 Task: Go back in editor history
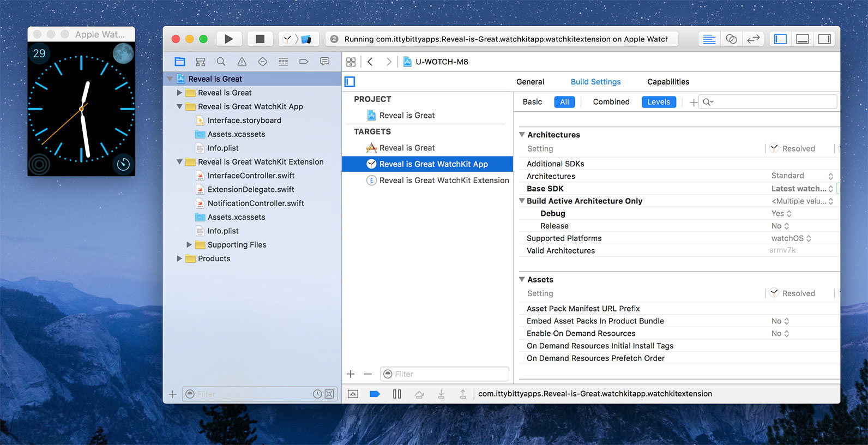[370, 62]
